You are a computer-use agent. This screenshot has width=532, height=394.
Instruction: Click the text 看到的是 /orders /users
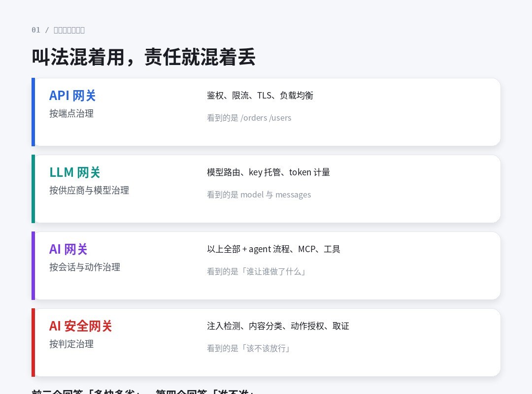click(x=249, y=118)
